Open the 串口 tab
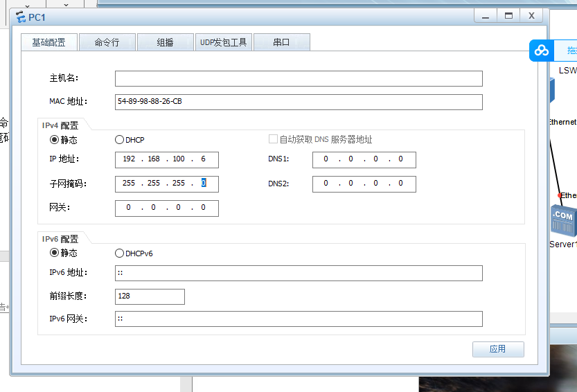577x392 pixels. click(281, 42)
